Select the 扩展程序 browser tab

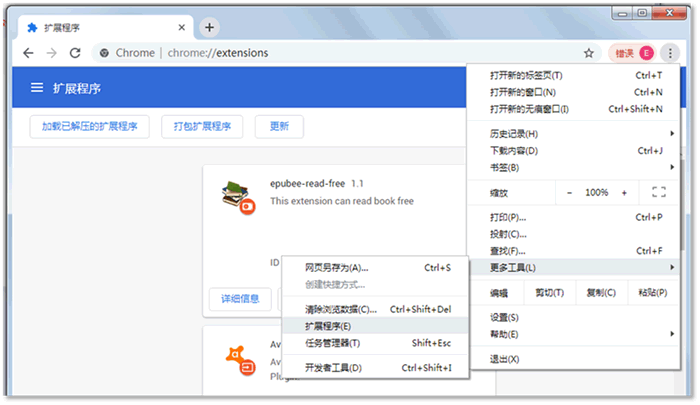(103, 28)
